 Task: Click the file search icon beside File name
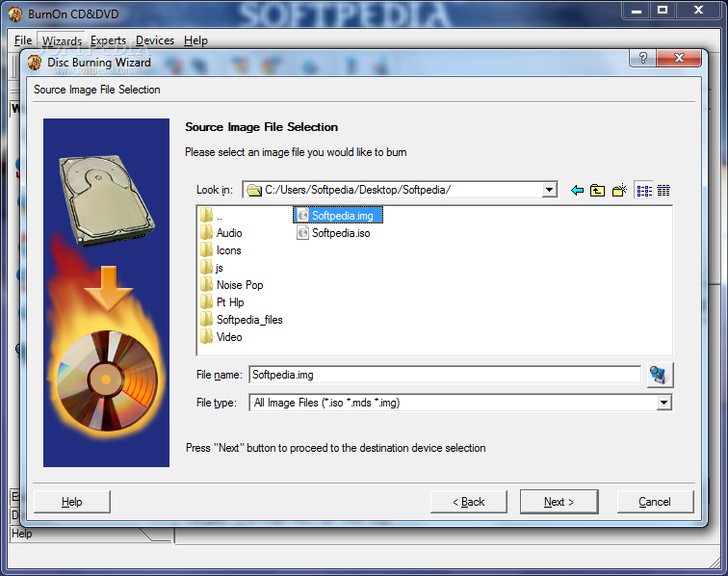[x=659, y=375]
